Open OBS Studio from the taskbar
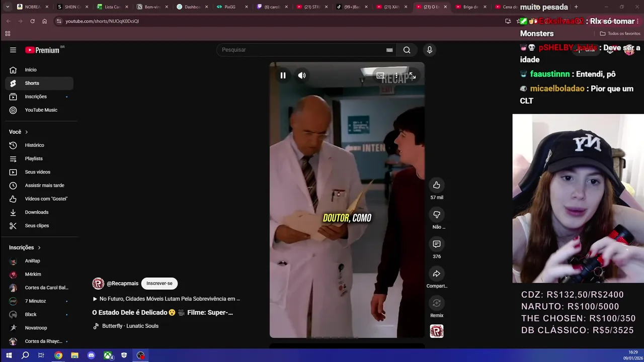Screen dimensions: 644x362 pyautogui.click(x=141, y=355)
